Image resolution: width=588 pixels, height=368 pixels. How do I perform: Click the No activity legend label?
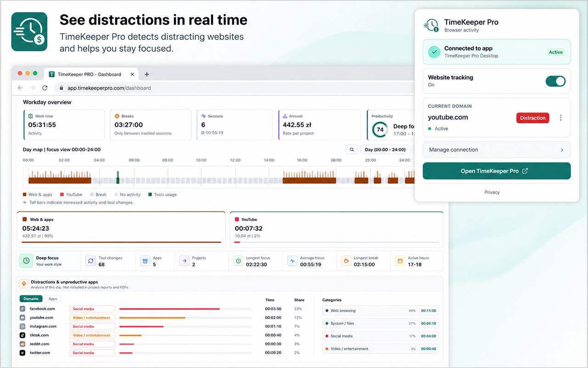tap(130, 195)
